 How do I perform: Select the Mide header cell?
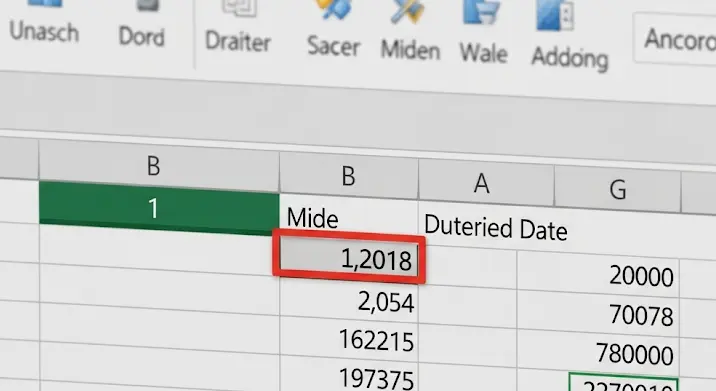coord(349,217)
